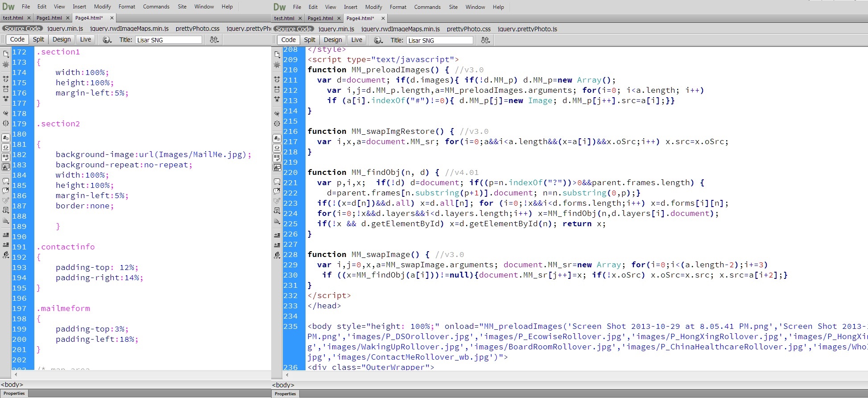Click Show Code Navigator icon in left window
This screenshot has height=398, width=868.
[6, 65]
